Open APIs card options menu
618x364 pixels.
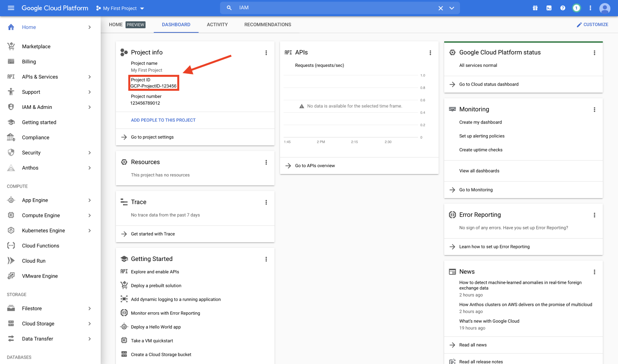click(x=430, y=53)
